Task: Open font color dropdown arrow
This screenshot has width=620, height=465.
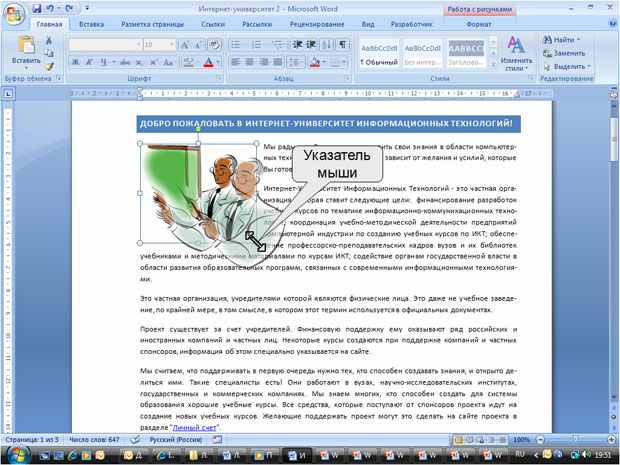Action: click(218, 62)
